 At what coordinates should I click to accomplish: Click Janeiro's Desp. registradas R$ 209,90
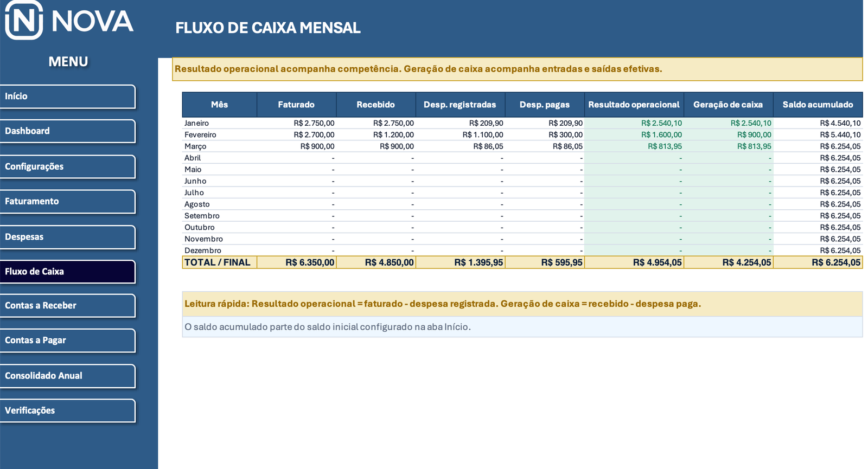486,124
